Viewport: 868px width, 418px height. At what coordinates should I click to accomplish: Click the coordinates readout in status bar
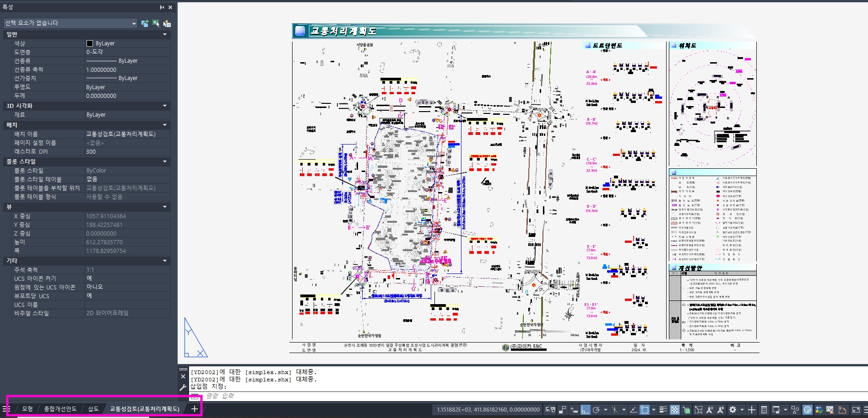pyautogui.click(x=488, y=410)
